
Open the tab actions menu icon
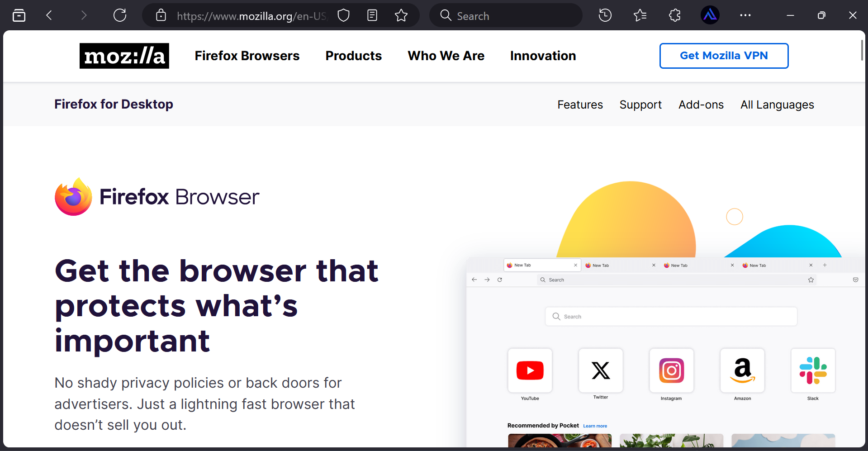(19, 16)
